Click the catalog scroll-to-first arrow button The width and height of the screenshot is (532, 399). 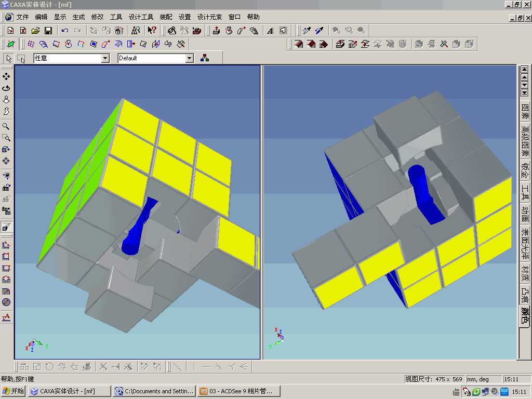click(x=525, y=70)
